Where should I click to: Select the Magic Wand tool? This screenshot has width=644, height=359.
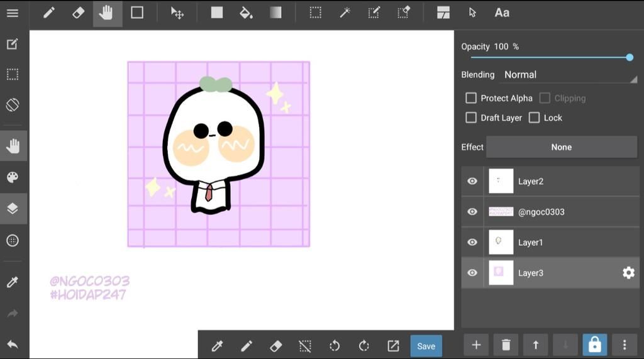345,13
